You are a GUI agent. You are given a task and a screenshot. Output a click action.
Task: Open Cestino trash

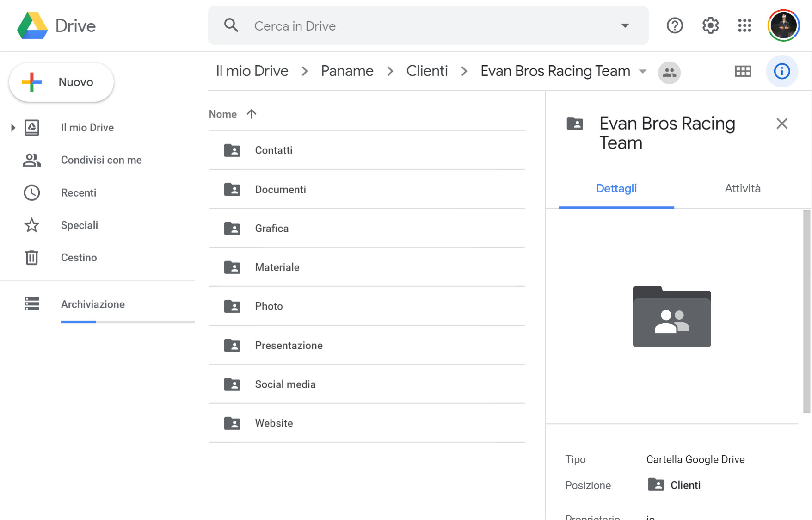pos(79,258)
